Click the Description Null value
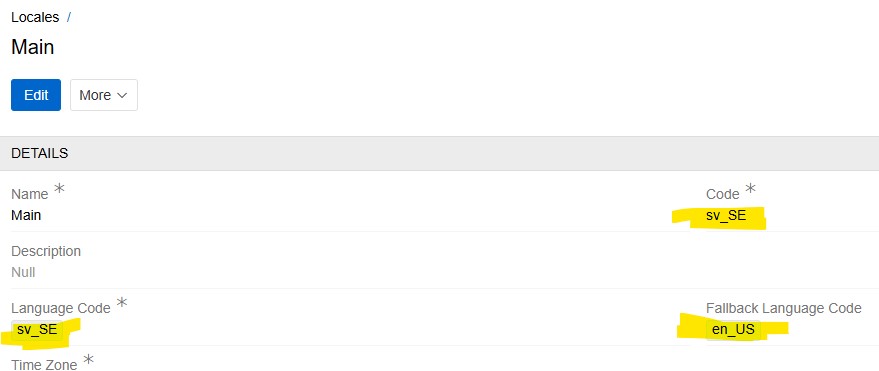879x371 pixels. (23, 272)
